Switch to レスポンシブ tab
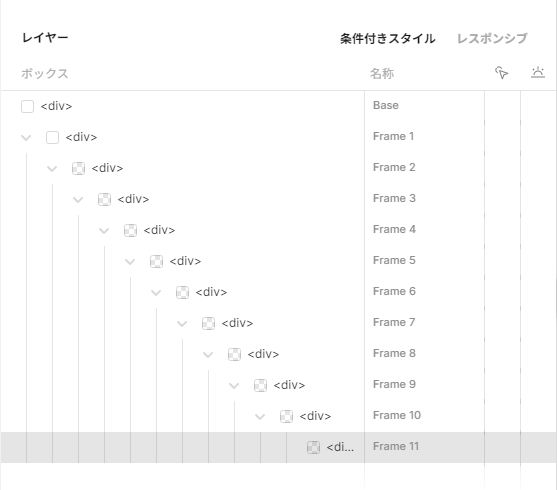The height and width of the screenshot is (490, 557). coord(492,38)
